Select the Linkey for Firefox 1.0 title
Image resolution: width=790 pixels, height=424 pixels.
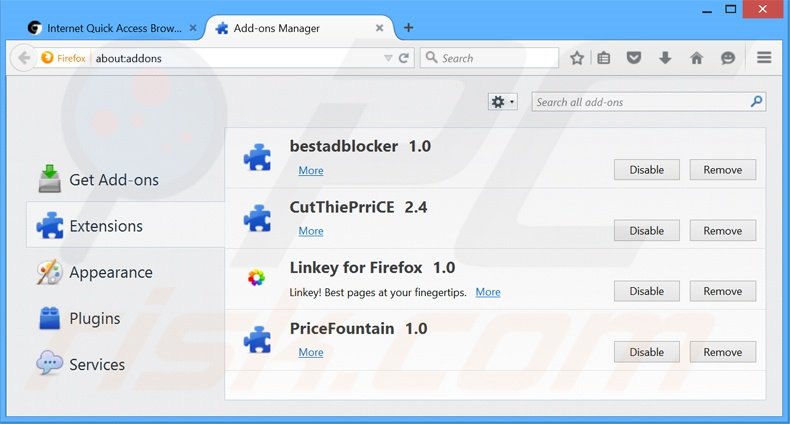coord(372,267)
